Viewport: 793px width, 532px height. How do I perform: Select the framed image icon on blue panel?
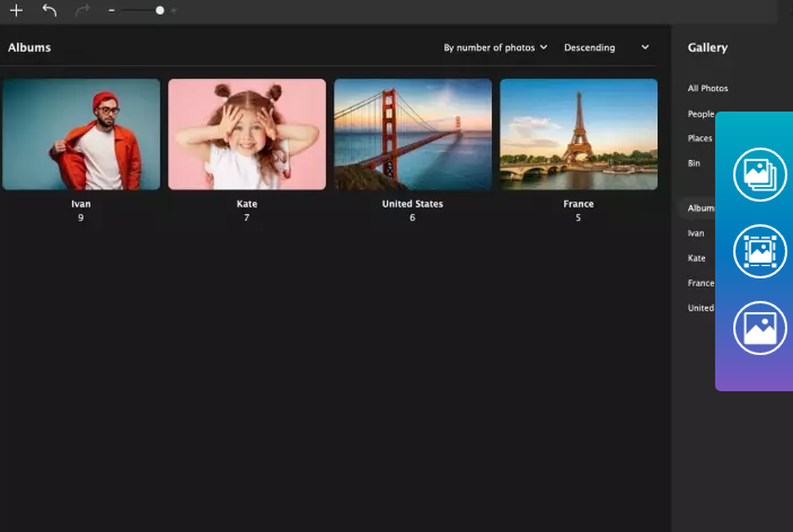point(758,251)
